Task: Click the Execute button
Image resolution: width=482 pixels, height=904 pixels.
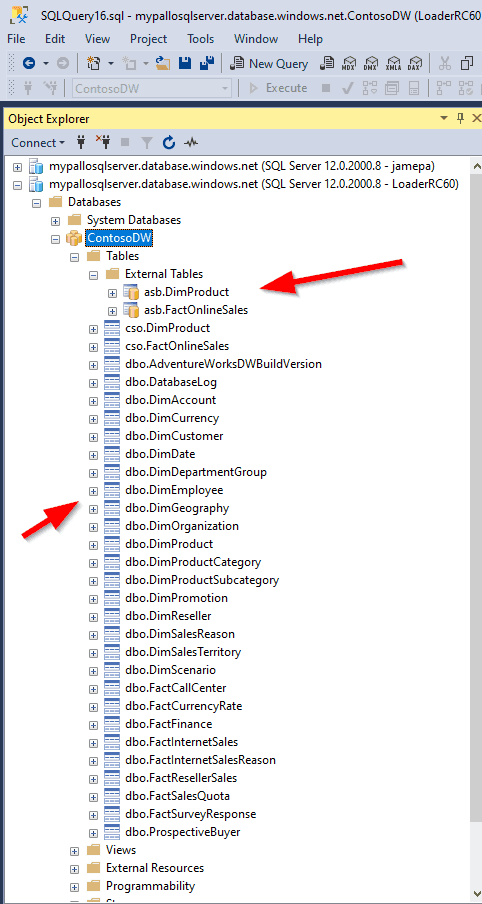Action: 278,88
